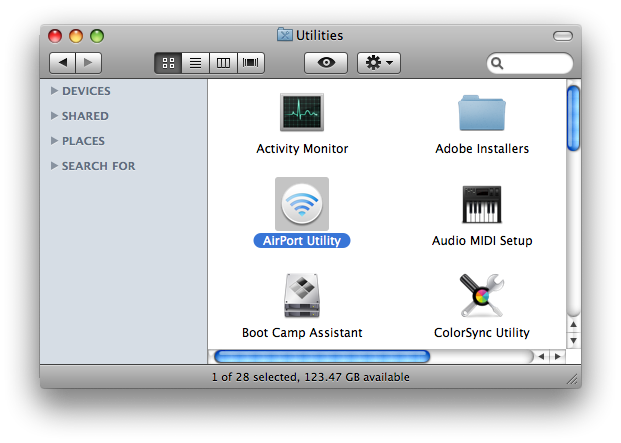Click the SEARCH FOR heading text
The image size is (621, 443).
pos(99,166)
